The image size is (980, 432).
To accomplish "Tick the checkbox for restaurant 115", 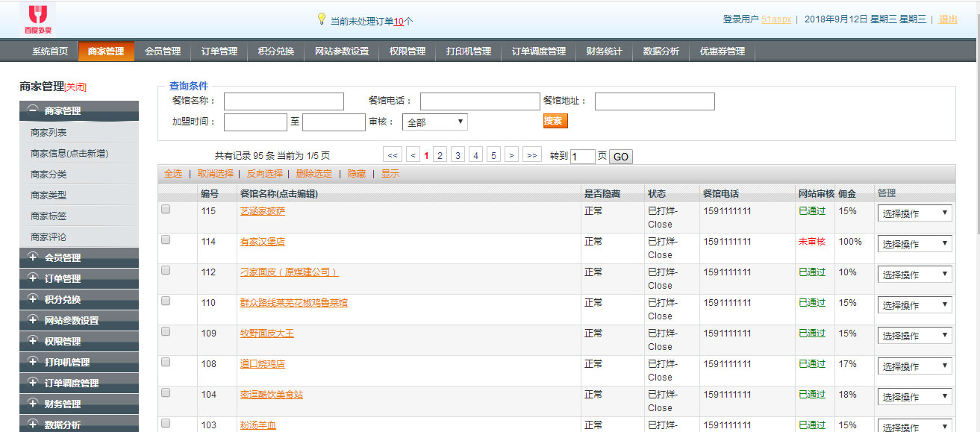I will pos(166,210).
